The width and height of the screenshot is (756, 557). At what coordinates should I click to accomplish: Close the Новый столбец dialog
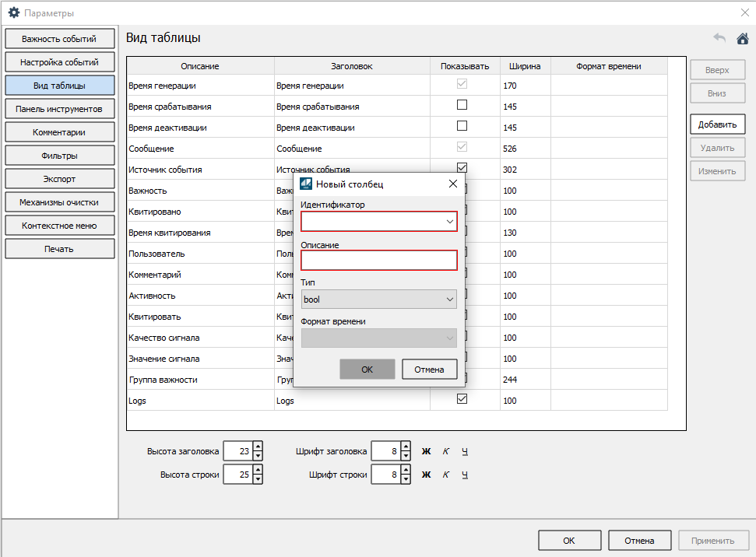pyautogui.click(x=452, y=184)
